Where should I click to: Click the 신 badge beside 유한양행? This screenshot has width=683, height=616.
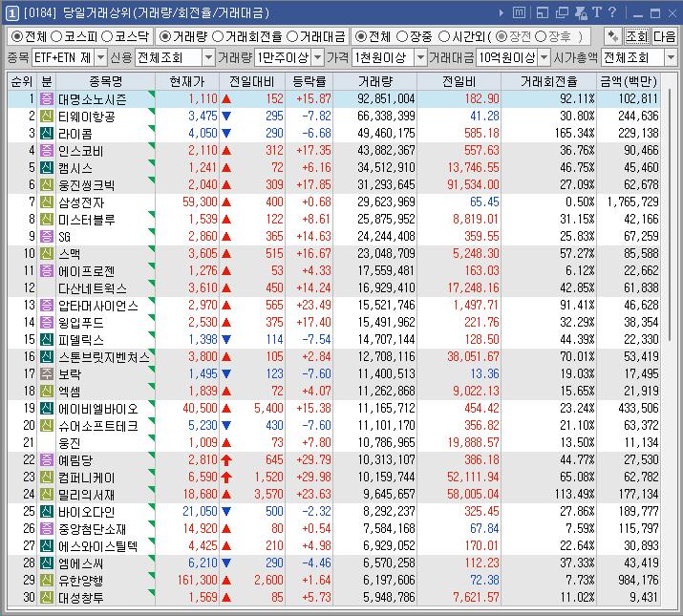tap(47, 580)
